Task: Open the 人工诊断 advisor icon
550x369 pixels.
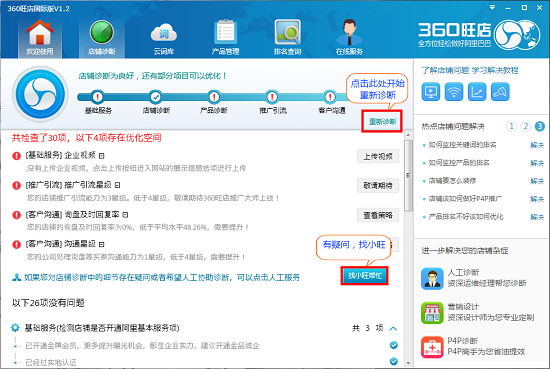Action: coord(432,279)
